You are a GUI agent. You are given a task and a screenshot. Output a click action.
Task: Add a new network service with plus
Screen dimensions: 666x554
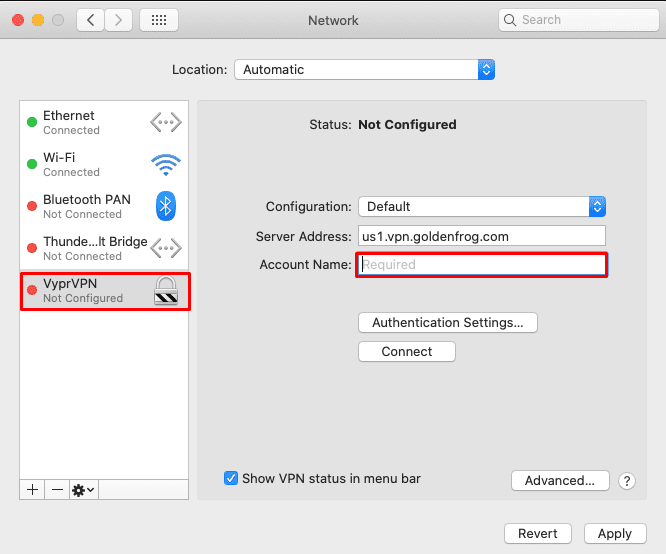point(32,489)
